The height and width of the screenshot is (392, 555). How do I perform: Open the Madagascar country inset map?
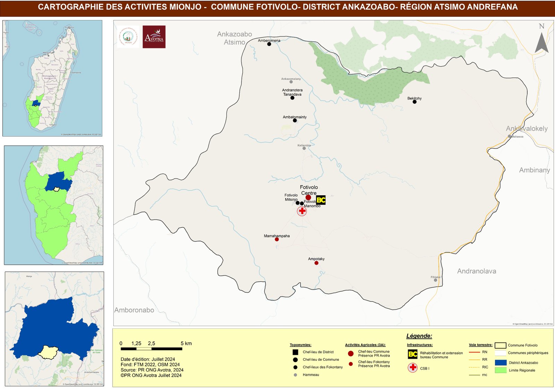pyautogui.click(x=52, y=78)
